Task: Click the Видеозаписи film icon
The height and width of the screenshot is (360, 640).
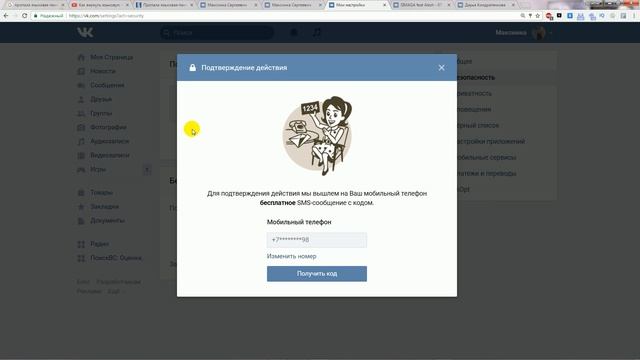Action: 81,155
